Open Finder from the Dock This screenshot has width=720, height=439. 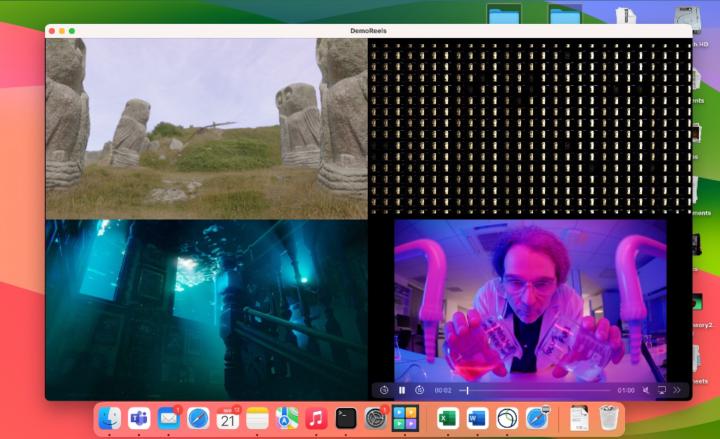coord(110,418)
